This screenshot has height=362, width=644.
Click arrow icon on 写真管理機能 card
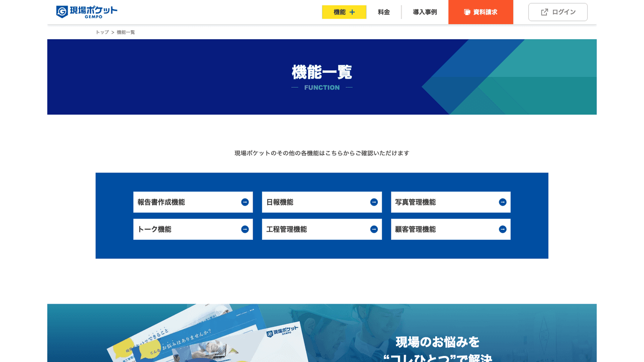pos(503,202)
